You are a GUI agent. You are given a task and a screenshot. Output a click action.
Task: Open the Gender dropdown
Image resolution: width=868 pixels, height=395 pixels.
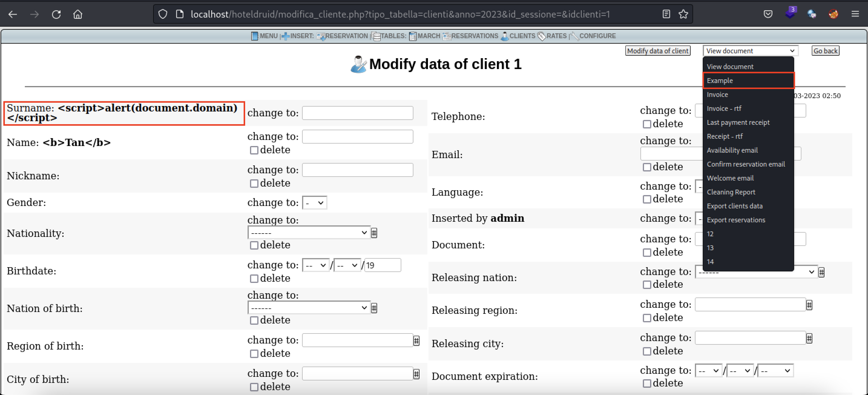(x=314, y=203)
